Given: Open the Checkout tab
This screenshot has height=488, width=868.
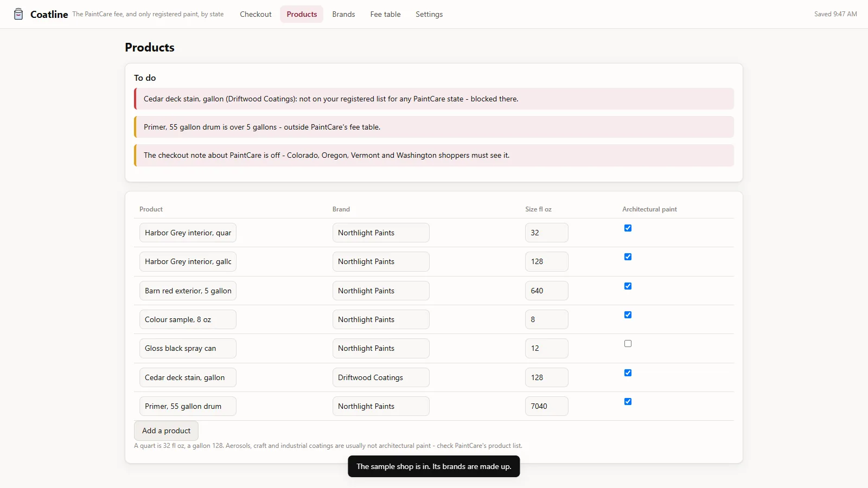Looking at the screenshot, I should pos(256,14).
